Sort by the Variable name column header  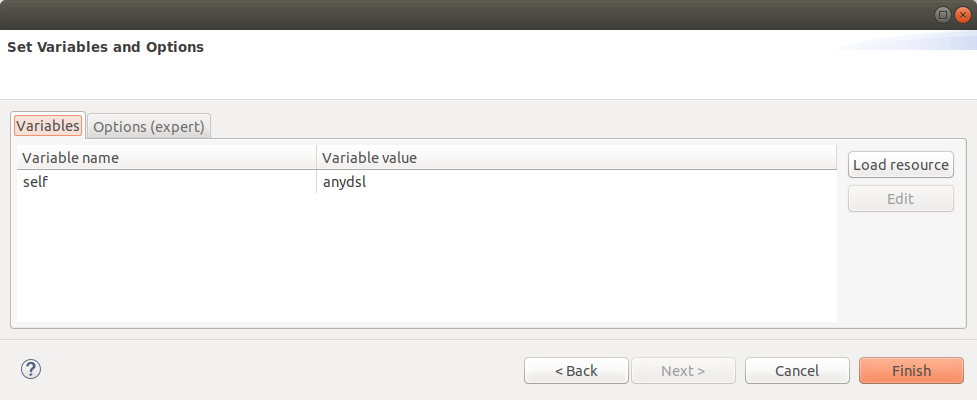click(x=166, y=158)
